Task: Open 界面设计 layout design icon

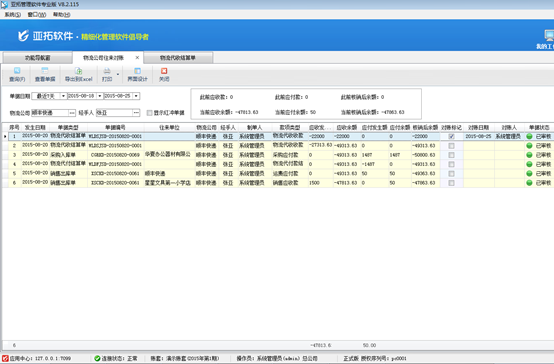Action: [137, 71]
